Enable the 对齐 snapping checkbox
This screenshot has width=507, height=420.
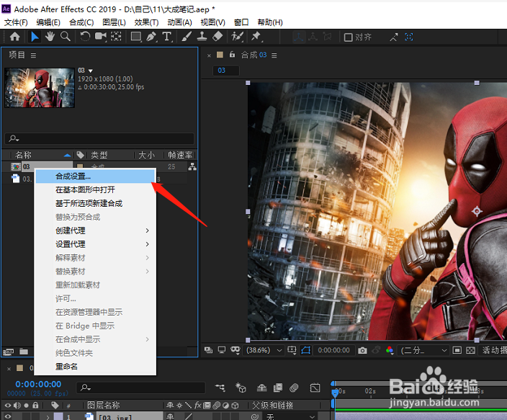click(348, 37)
